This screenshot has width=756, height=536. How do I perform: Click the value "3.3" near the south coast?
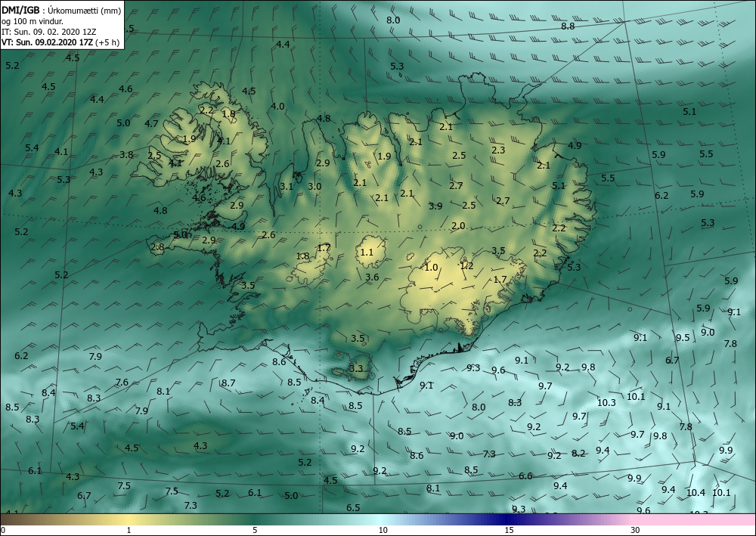click(x=356, y=369)
